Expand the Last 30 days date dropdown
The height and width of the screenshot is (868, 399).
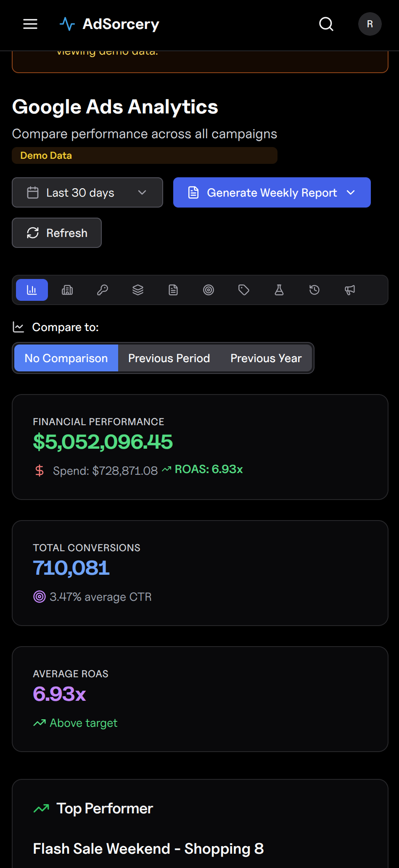pyautogui.click(x=87, y=192)
